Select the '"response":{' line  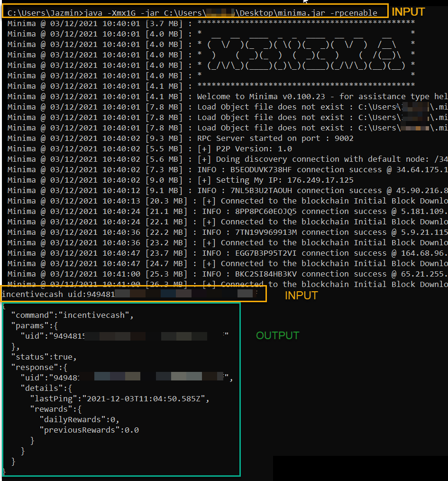[x=39, y=367]
